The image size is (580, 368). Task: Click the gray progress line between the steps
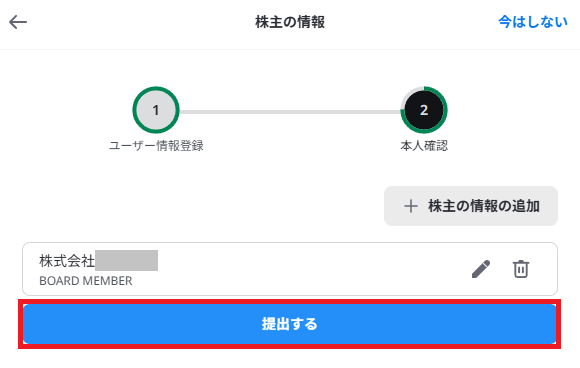coord(290,112)
